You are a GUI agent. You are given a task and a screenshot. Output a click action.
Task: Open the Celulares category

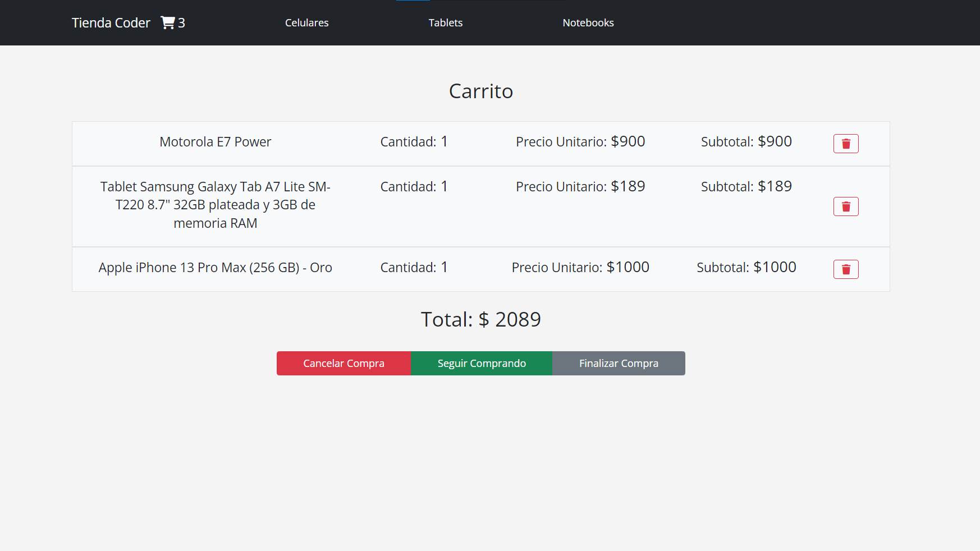(306, 22)
